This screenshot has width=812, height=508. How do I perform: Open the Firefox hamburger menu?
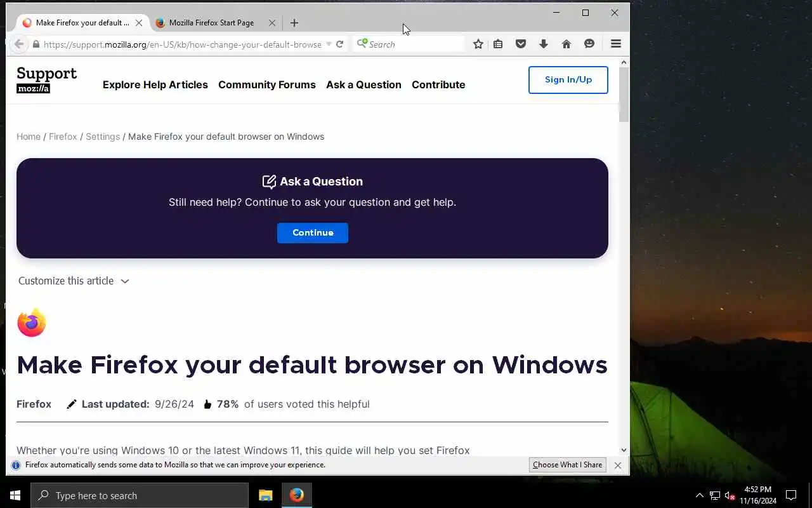(x=615, y=44)
